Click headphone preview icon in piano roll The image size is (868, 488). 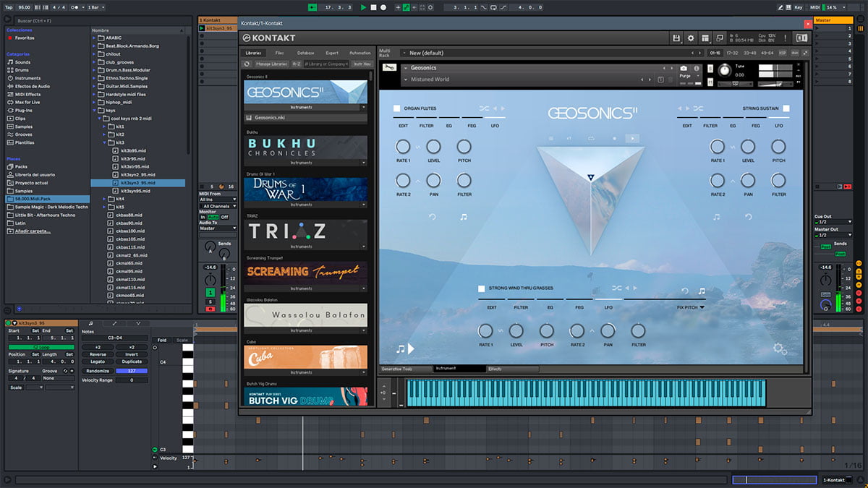155,347
